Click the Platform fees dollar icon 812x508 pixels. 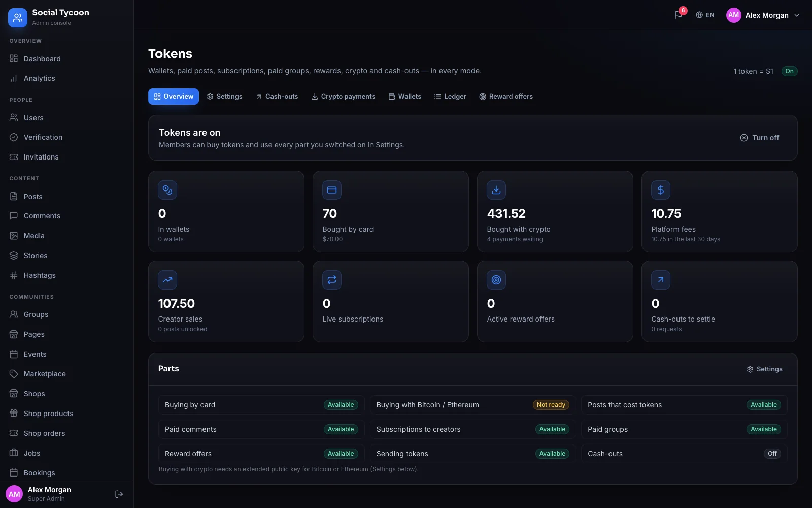(661, 190)
